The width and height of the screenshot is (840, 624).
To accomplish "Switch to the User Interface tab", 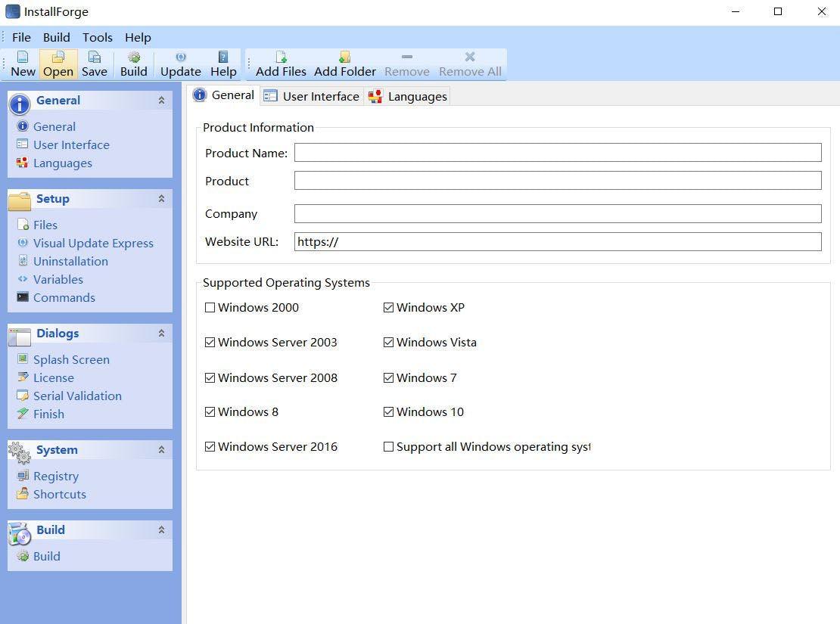I will coord(312,96).
